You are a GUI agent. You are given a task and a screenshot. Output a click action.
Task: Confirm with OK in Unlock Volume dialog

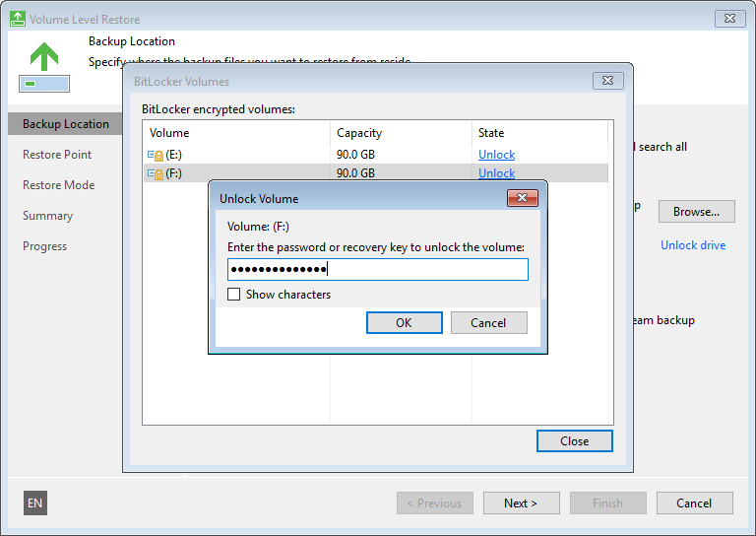click(404, 323)
